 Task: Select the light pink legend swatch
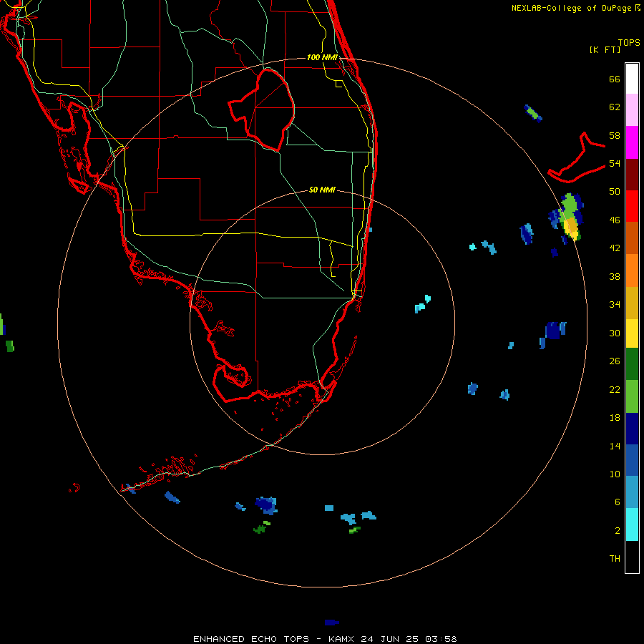[632, 109]
